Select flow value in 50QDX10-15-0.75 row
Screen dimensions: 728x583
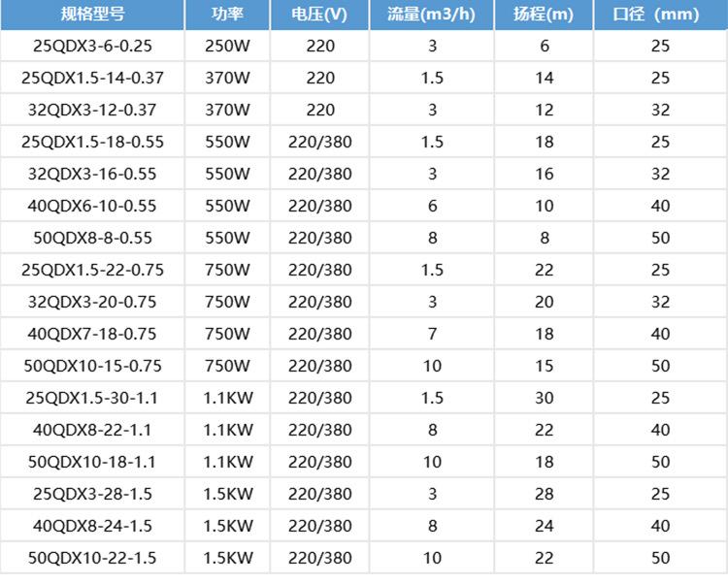pos(432,367)
